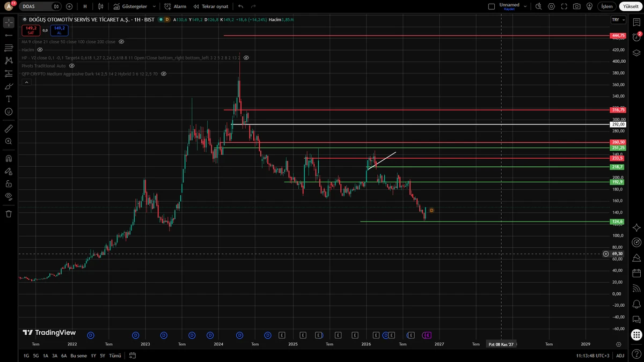Viewport: 644px width, 362px height.
Task: Select the Tümü time range
Action: pos(115,356)
